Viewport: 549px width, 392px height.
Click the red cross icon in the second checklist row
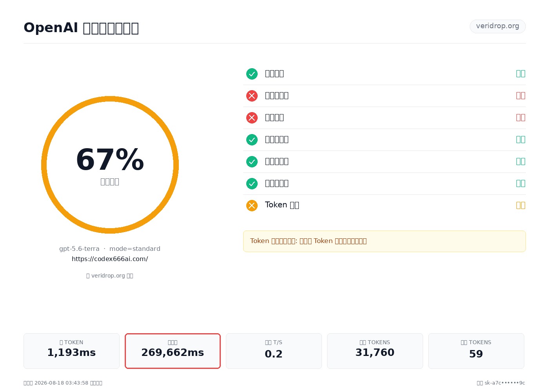[252, 96]
